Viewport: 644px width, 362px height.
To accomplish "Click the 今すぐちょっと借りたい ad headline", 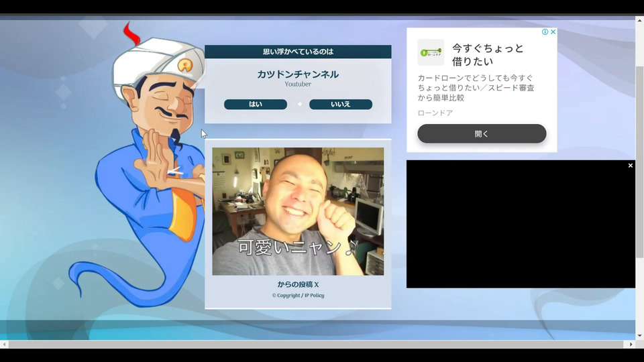I will pyautogui.click(x=488, y=54).
